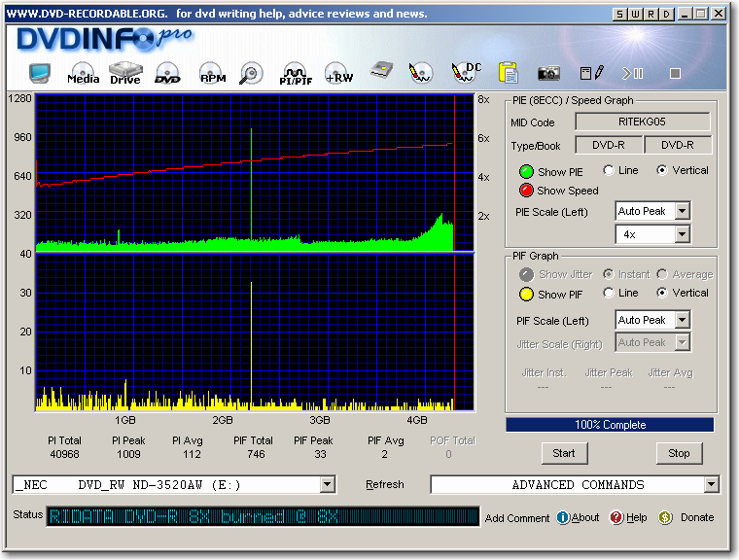Click the Add Comment link
Screen dimensions: 739x560
coord(517,518)
